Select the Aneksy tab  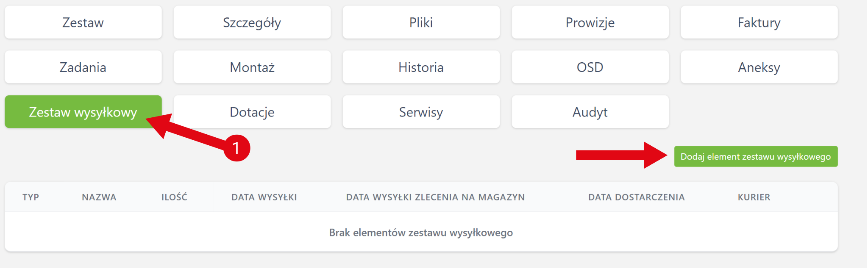point(759,67)
